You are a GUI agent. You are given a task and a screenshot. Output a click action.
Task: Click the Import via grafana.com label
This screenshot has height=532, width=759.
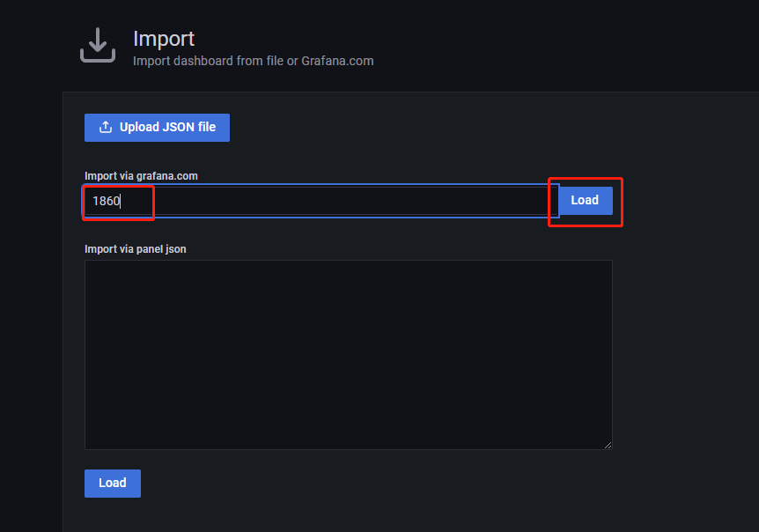coord(141,176)
